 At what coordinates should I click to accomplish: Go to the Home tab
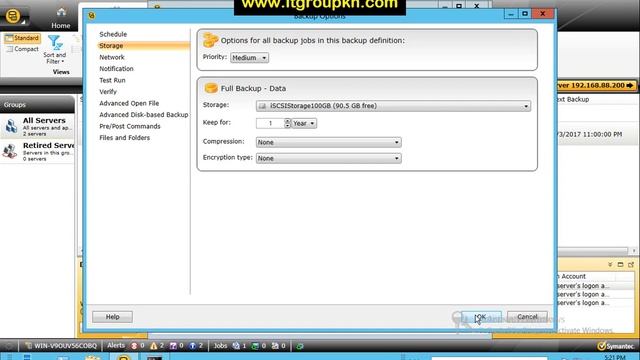click(x=61, y=18)
